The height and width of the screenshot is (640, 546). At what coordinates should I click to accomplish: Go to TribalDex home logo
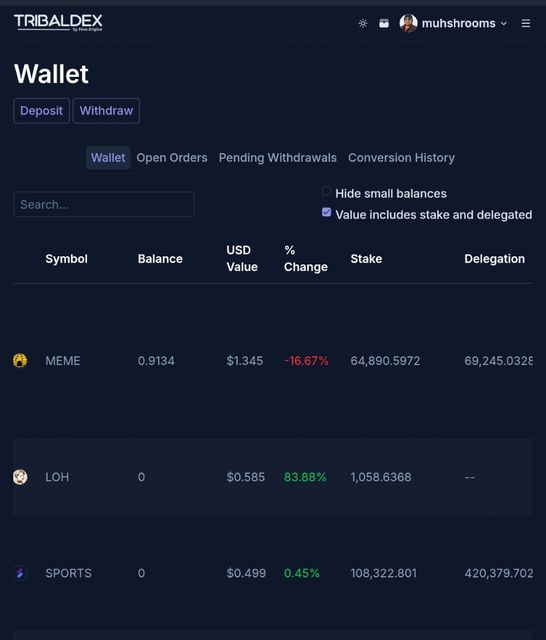click(x=58, y=22)
